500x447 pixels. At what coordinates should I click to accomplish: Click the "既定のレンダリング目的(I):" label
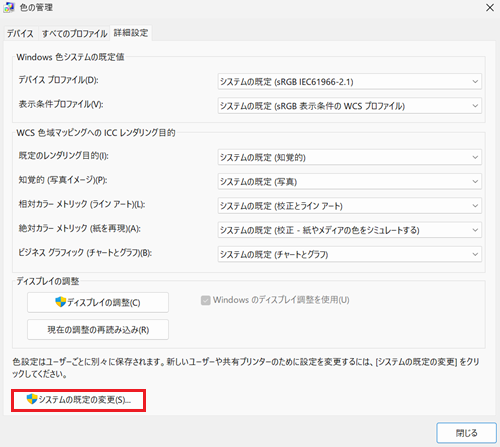click(x=63, y=156)
